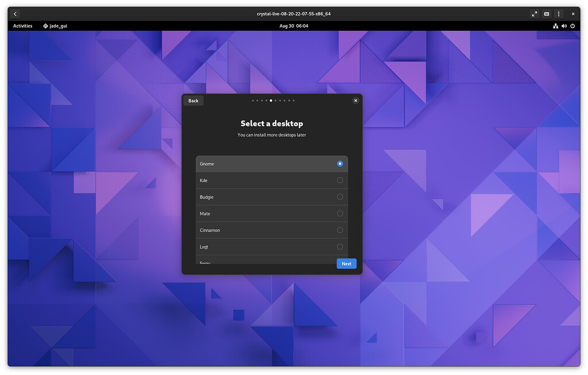Image resolution: width=588 pixels, height=375 pixels.
Task: Click the power icon in the top bar
Action: pyautogui.click(x=572, y=26)
